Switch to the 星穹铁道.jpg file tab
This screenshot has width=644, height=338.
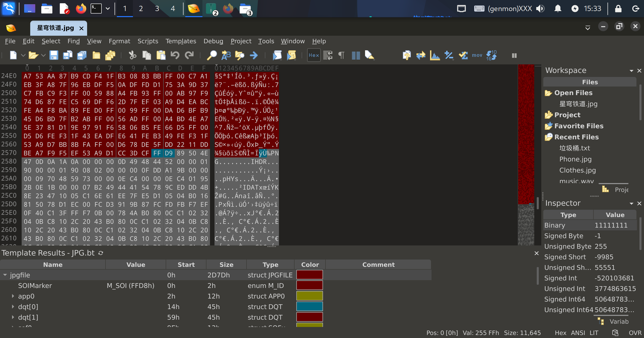tap(56, 28)
